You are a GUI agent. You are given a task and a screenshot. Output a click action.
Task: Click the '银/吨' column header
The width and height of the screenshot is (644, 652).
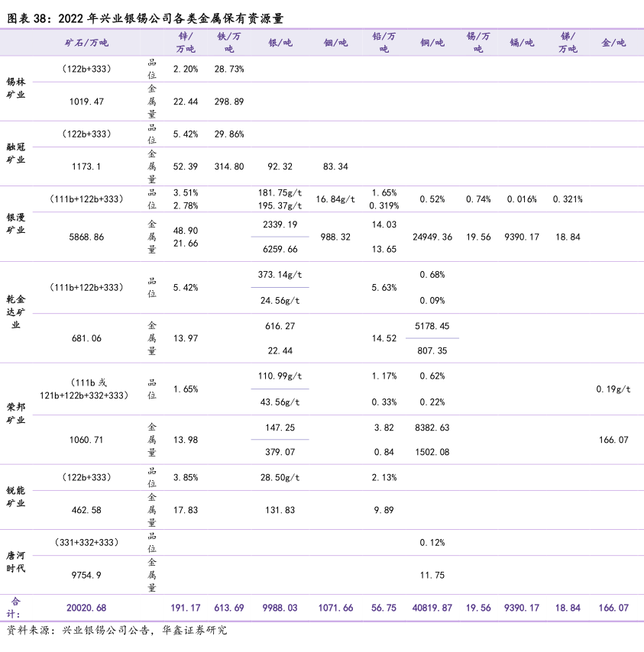pyautogui.click(x=280, y=43)
